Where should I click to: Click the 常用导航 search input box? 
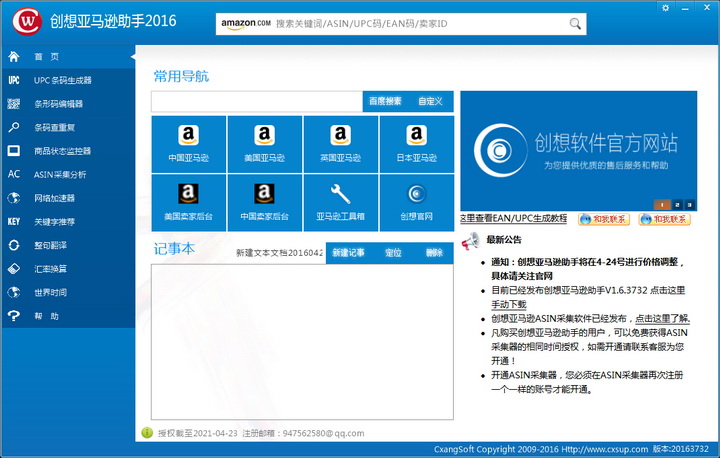pos(257,101)
